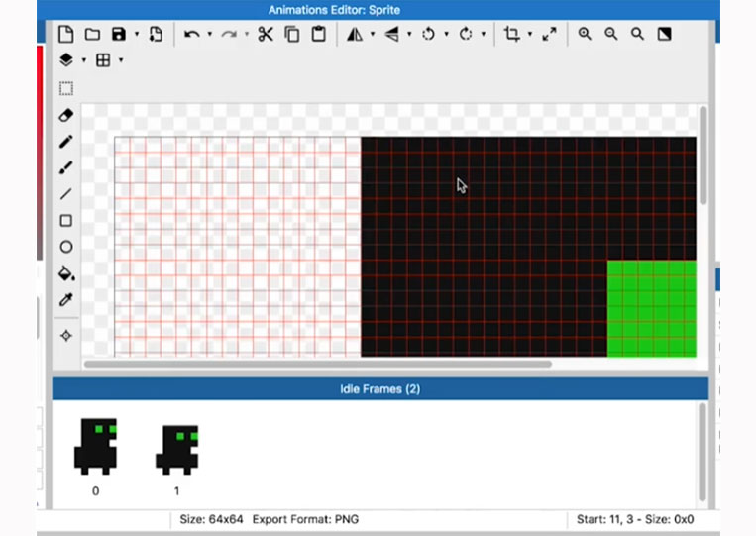Select the Paint Bucket fill tool
756x536 pixels.
click(66, 273)
